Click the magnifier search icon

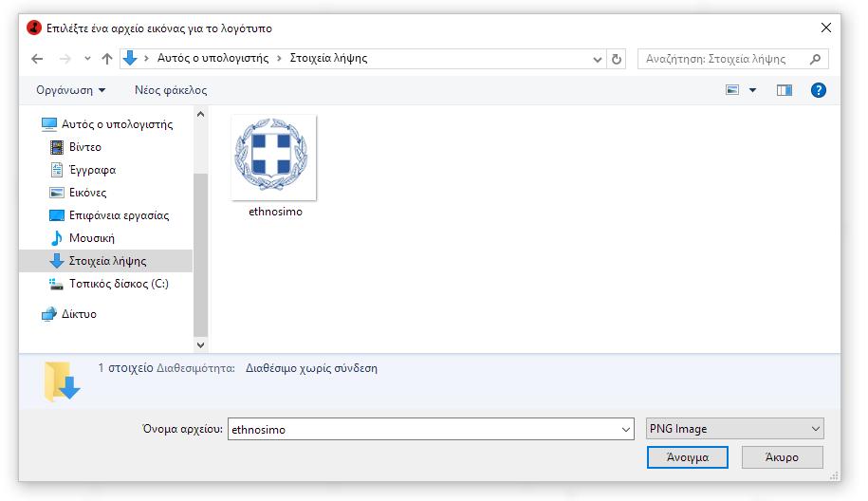coord(815,59)
